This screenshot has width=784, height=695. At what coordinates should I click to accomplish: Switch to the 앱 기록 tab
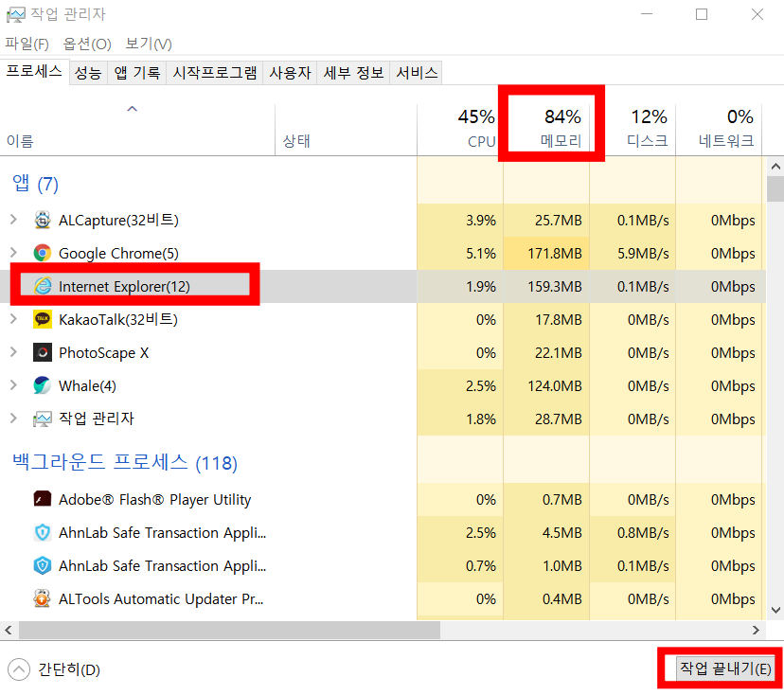(137, 73)
